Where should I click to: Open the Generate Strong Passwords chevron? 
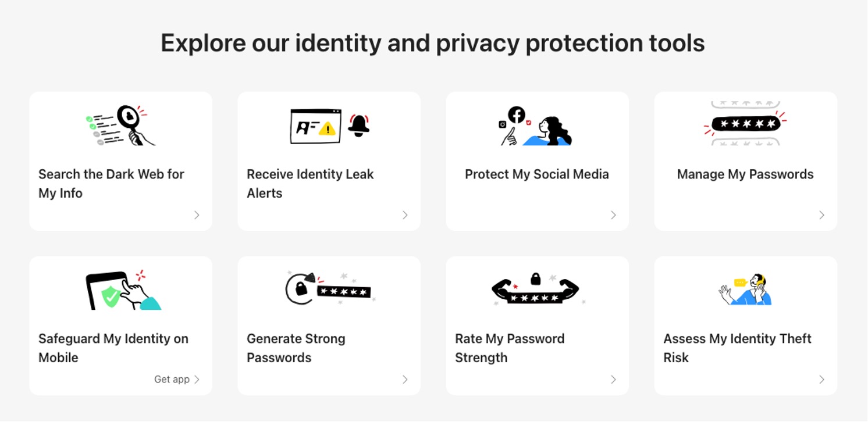click(x=405, y=380)
